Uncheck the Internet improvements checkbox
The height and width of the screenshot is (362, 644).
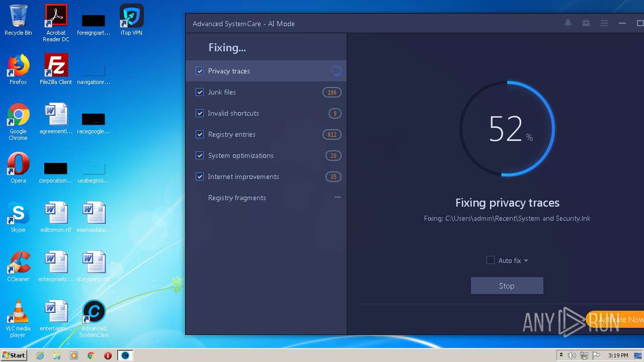click(x=200, y=176)
